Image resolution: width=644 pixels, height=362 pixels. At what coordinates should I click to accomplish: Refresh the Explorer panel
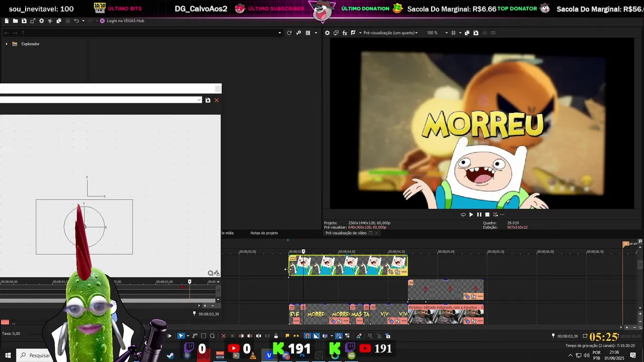(x=289, y=33)
